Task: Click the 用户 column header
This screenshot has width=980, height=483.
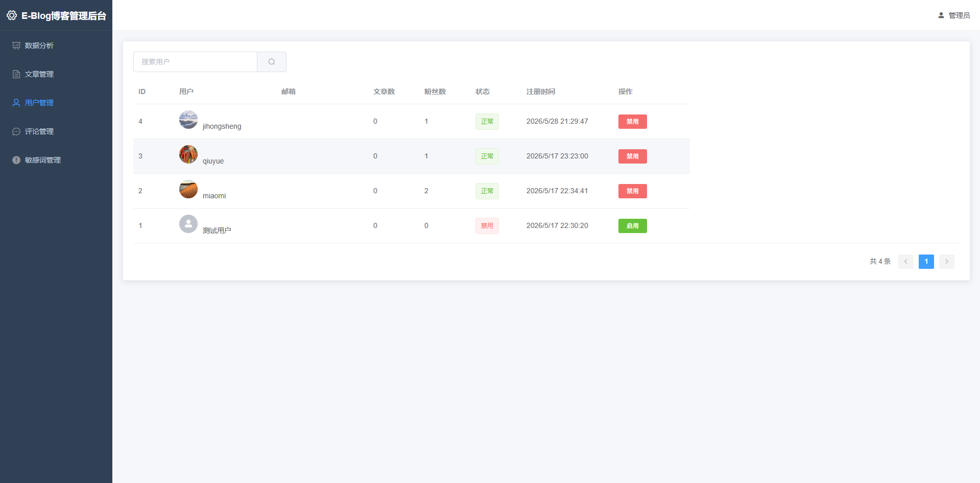Action: click(186, 92)
